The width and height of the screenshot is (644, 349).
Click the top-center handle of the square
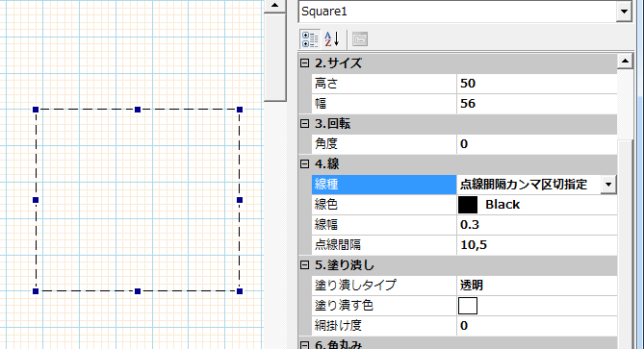pyautogui.click(x=138, y=110)
